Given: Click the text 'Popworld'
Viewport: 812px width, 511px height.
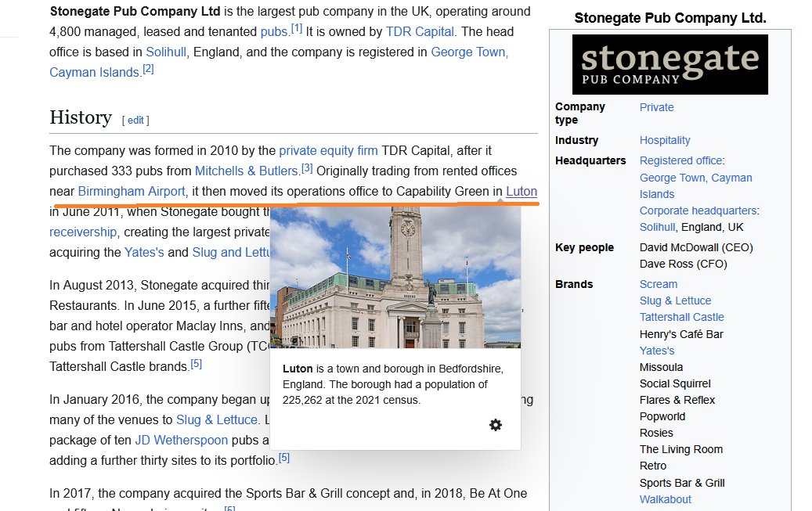Looking at the screenshot, I should (x=662, y=417).
